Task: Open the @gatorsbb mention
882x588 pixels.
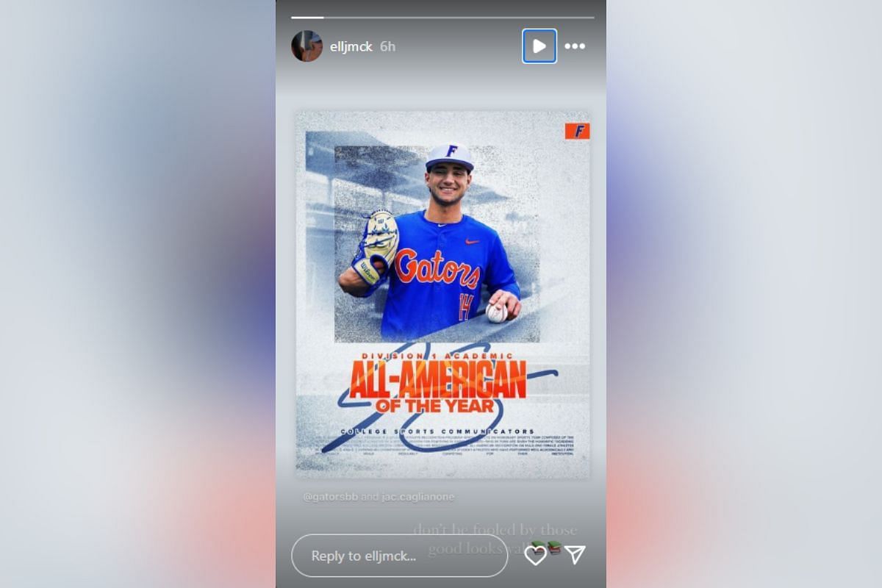Action: click(x=331, y=497)
